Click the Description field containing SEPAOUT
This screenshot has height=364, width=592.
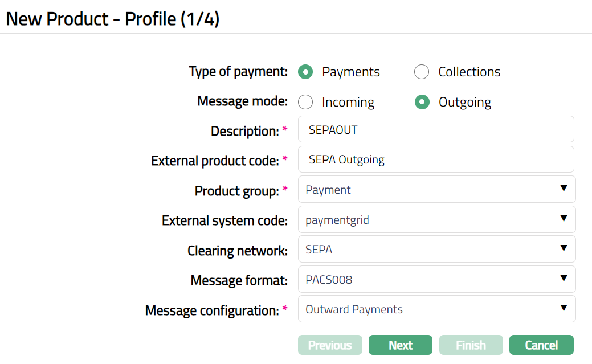436,130
